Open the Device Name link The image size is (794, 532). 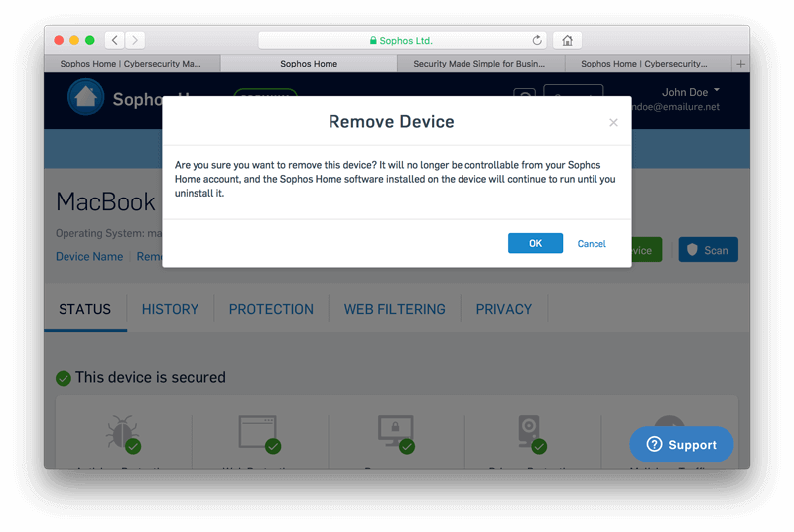pyautogui.click(x=89, y=257)
